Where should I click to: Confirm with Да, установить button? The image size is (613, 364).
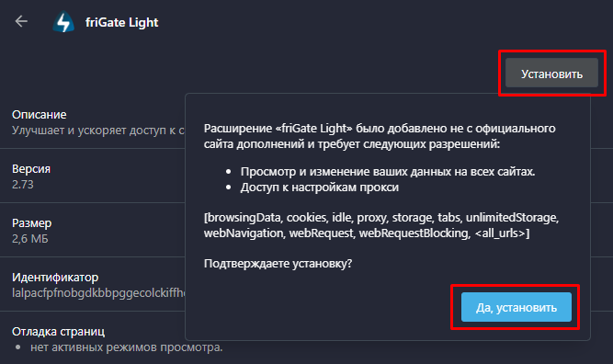[x=517, y=307]
